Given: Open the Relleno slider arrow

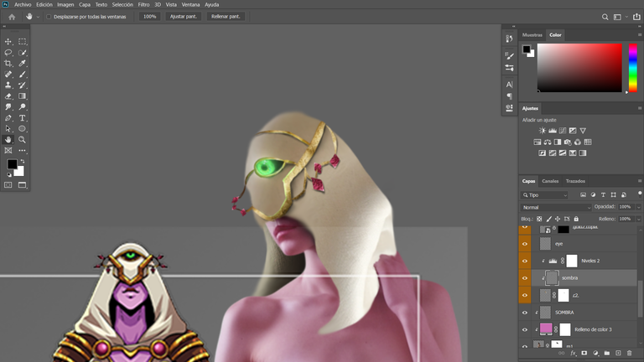Looking at the screenshot, I should click(x=638, y=220).
